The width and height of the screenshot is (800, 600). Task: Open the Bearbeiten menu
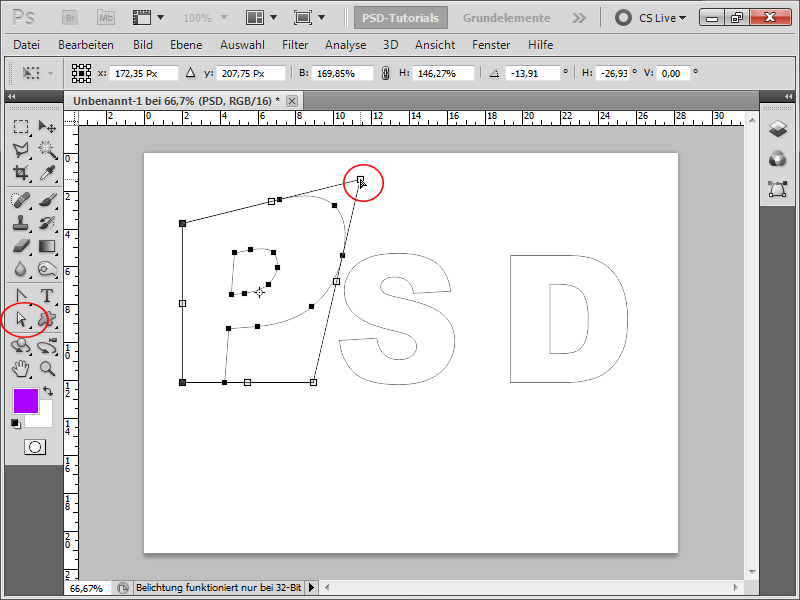tap(86, 45)
